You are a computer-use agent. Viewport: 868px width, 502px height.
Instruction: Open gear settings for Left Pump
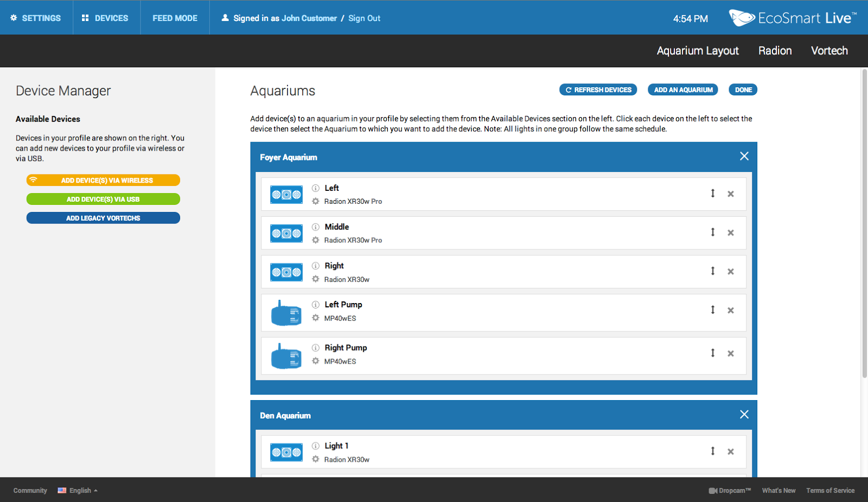316,318
